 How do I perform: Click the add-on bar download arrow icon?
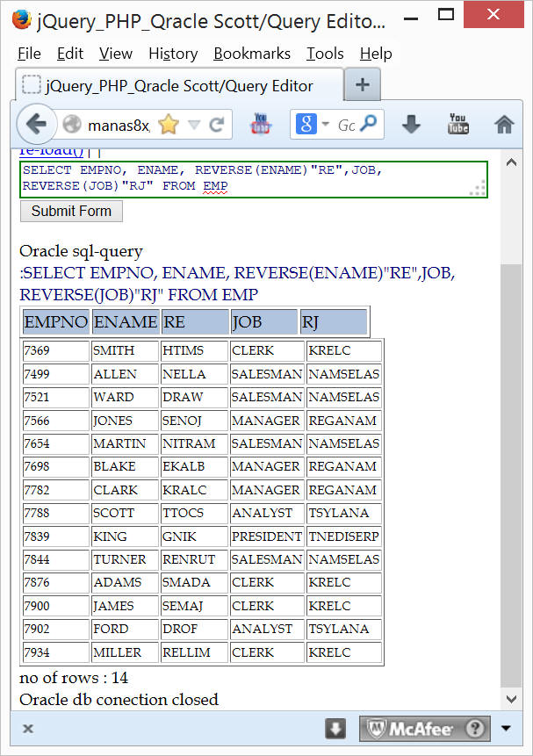[x=335, y=728]
